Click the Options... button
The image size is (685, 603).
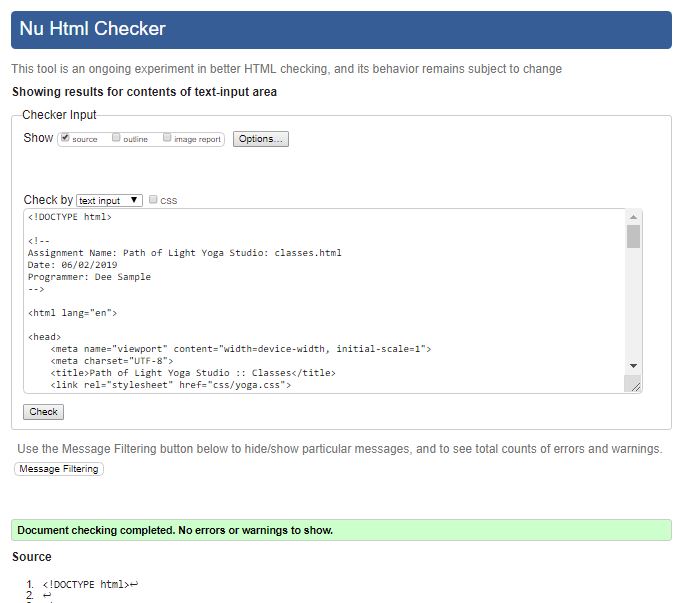click(x=261, y=139)
